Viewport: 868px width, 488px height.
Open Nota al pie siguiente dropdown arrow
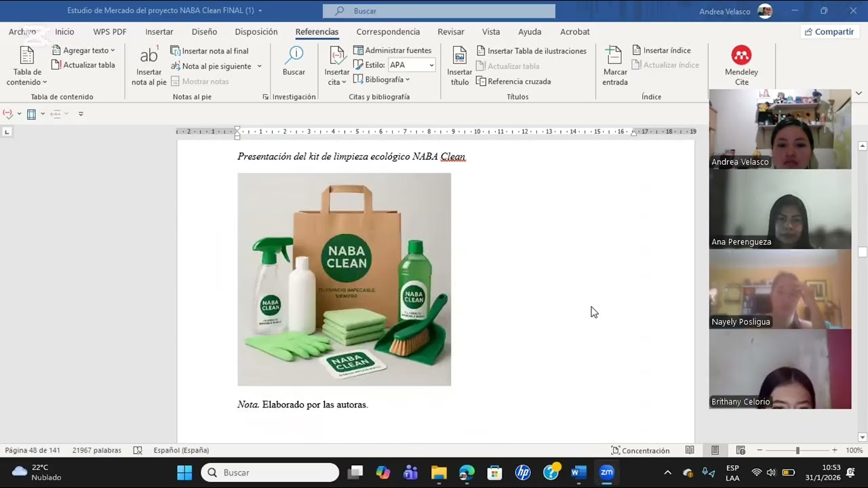(x=259, y=66)
